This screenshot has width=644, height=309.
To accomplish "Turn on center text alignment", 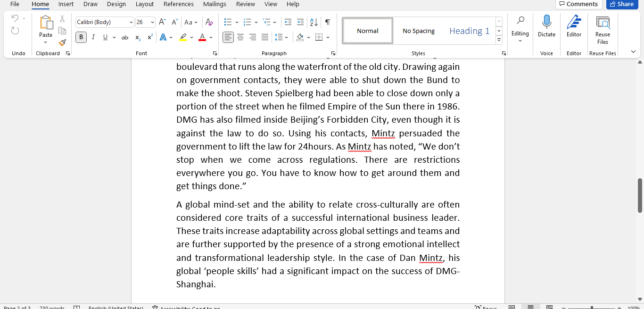I will tap(240, 37).
